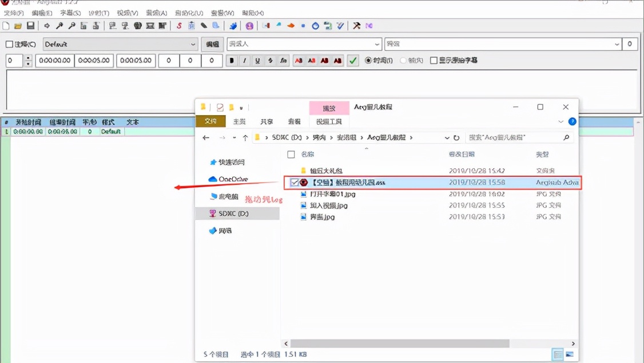The height and width of the screenshot is (363, 644).
Task: Cycle tag hiding mode icon
Action: pos(369,26)
